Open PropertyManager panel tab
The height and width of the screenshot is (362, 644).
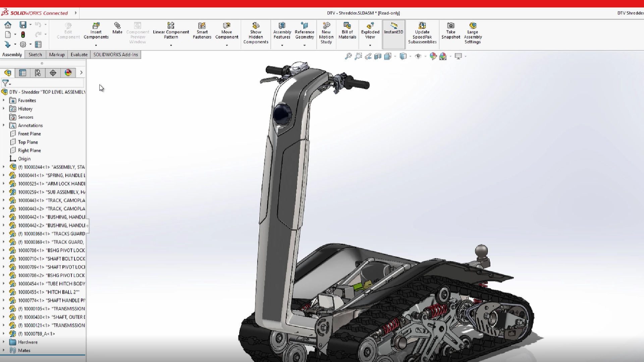pyautogui.click(x=22, y=73)
